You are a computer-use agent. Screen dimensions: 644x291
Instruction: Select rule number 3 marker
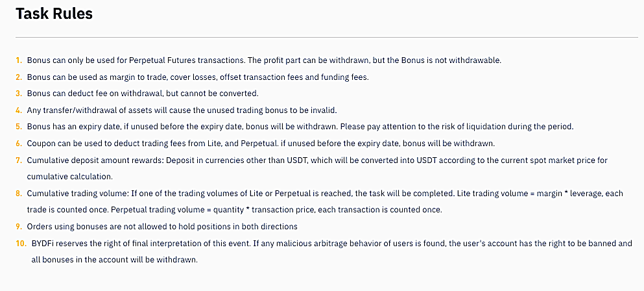(19, 94)
